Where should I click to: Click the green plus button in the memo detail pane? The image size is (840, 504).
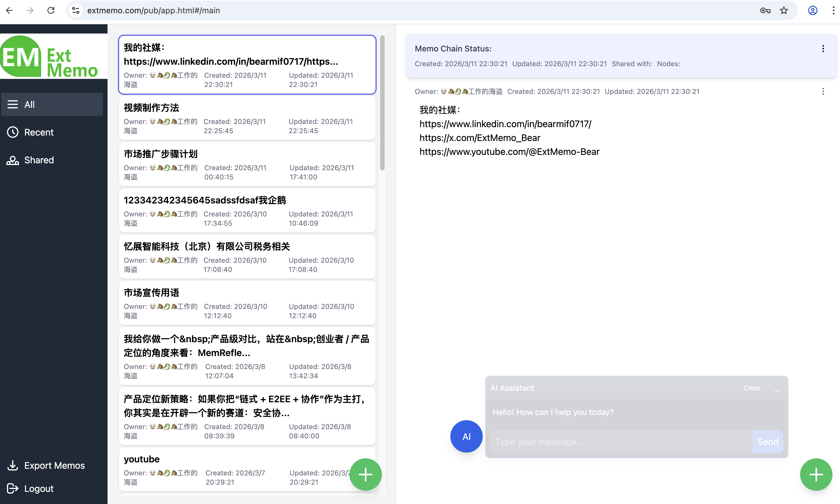click(x=816, y=474)
